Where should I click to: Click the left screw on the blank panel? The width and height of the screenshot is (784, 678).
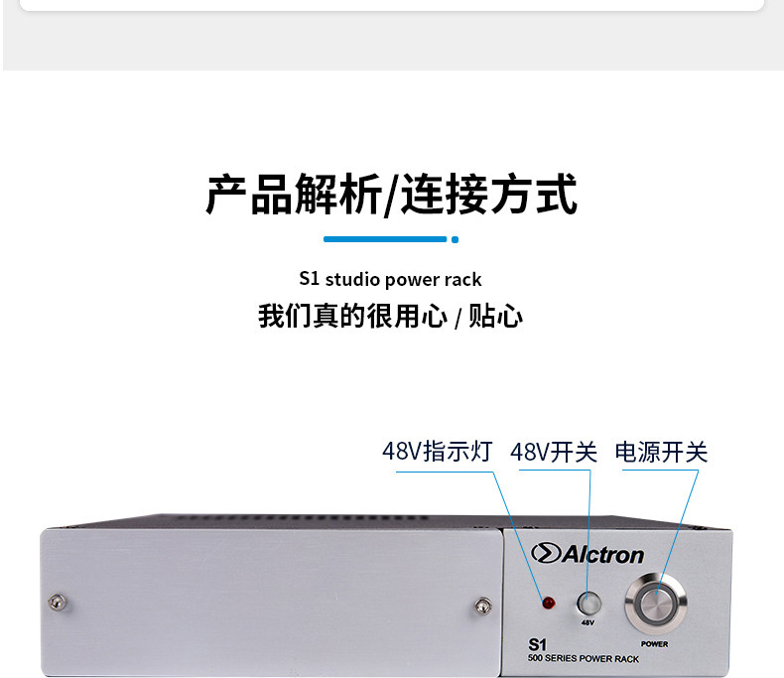[x=57, y=602]
